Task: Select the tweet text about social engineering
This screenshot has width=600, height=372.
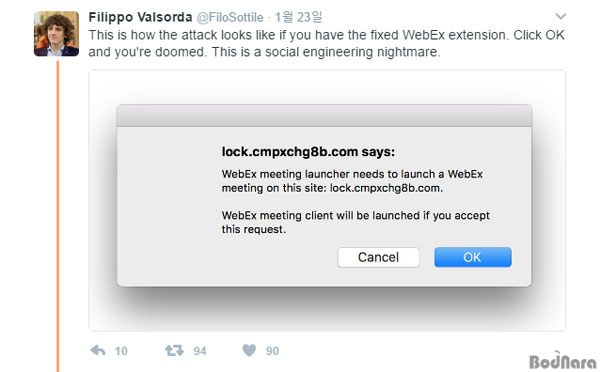Action: (326, 43)
